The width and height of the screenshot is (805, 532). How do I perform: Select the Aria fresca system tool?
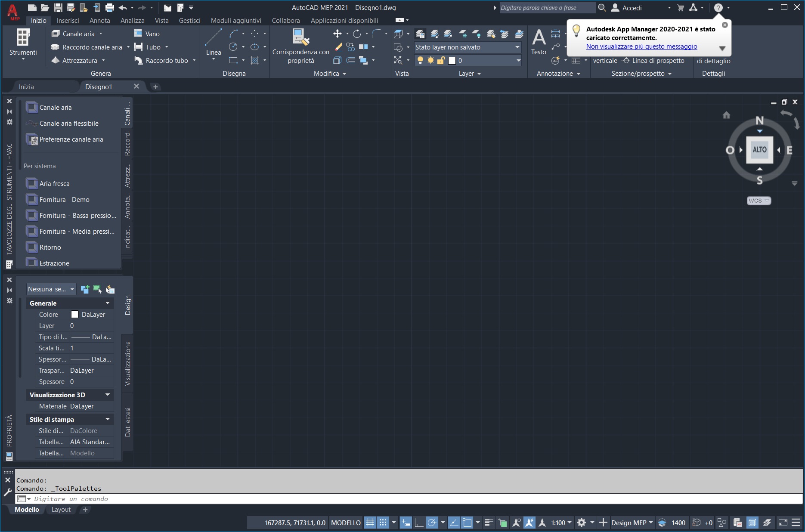(48, 184)
